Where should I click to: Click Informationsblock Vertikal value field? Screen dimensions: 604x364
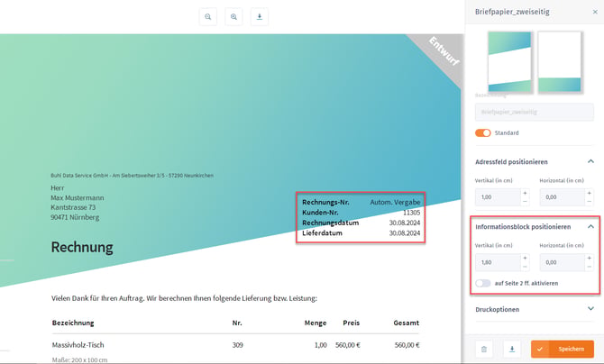498,262
